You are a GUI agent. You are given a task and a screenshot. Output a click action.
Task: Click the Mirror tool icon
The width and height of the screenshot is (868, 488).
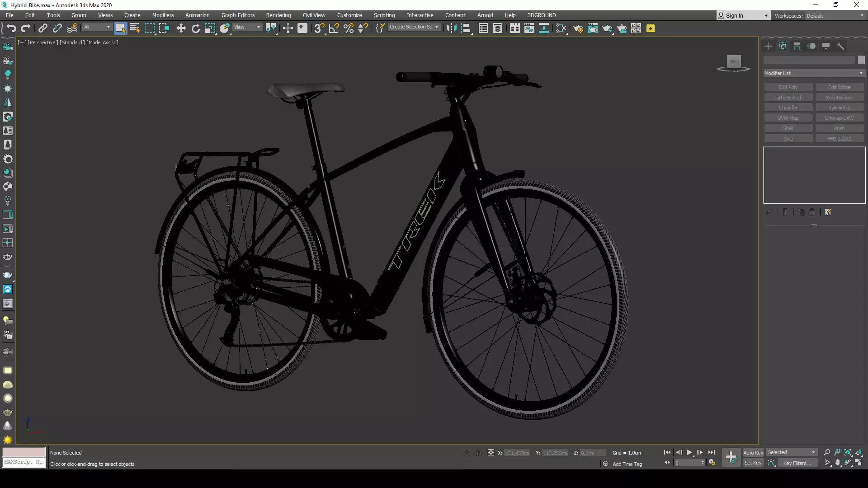click(x=451, y=28)
